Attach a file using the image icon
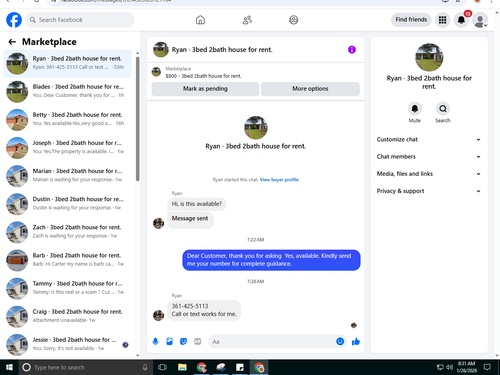 (169, 341)
